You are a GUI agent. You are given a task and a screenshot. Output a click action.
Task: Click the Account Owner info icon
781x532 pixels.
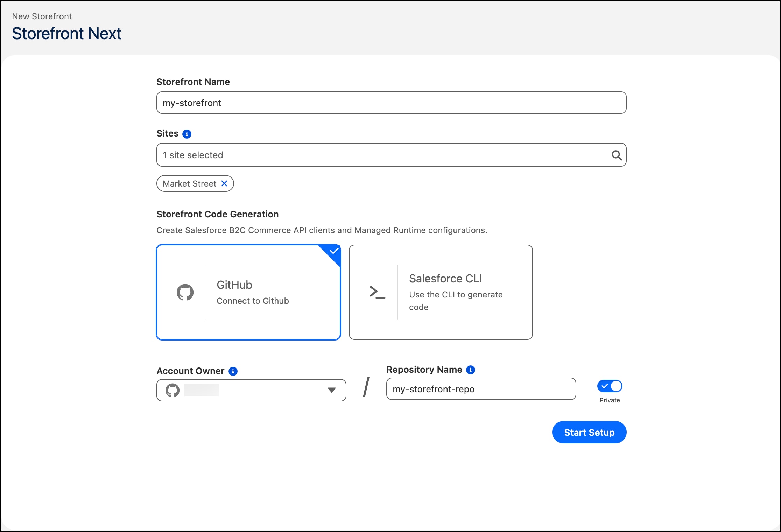pyautogui.click(x=233, y=371)
